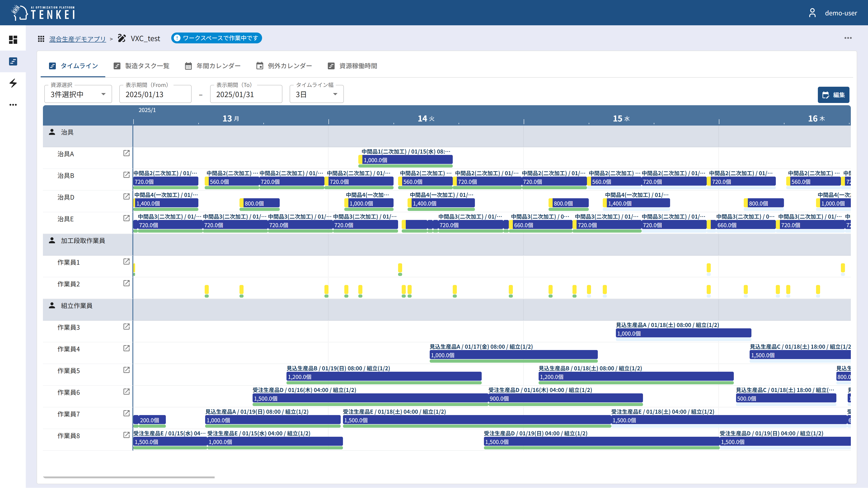868x488 pixels.
Task: Open the three-dot more menu in sidebar
Action: (13, 105)
